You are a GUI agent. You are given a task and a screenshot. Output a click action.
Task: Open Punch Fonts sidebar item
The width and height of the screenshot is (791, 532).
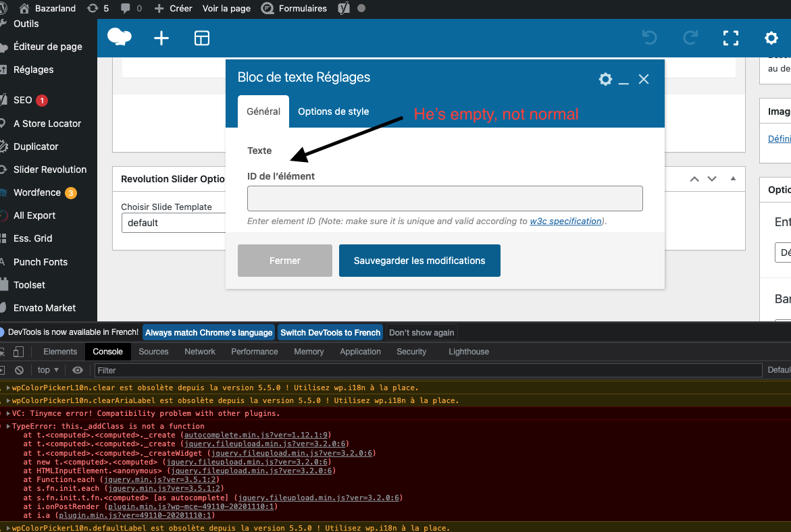[41, 262]
